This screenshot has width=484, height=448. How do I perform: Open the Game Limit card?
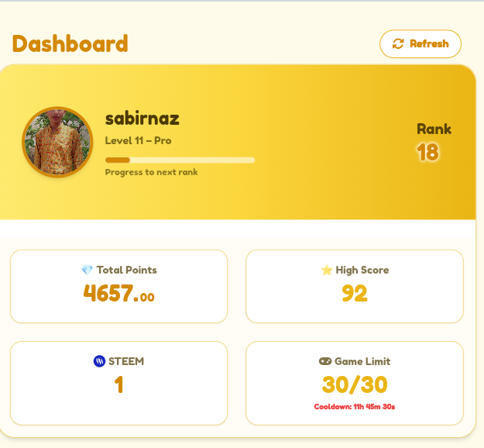[355, 383]
